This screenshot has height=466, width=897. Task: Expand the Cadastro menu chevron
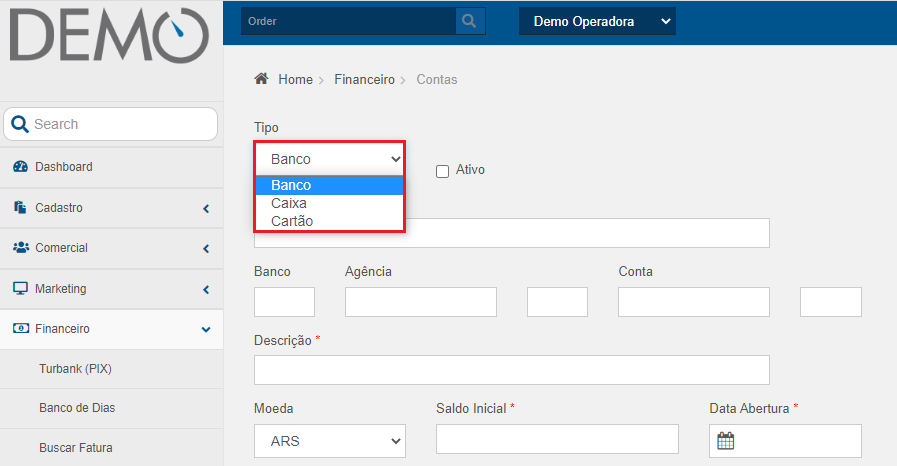206,209
